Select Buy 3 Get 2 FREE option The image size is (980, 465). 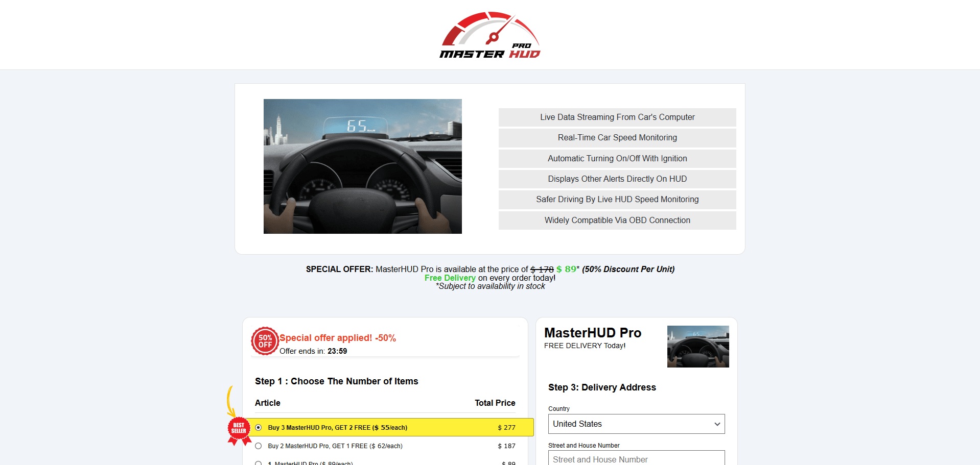coord(259,428)
